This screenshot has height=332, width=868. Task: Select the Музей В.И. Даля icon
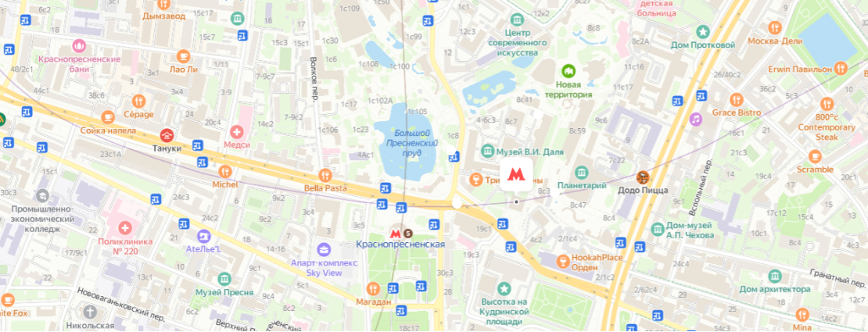coord(488,151)
